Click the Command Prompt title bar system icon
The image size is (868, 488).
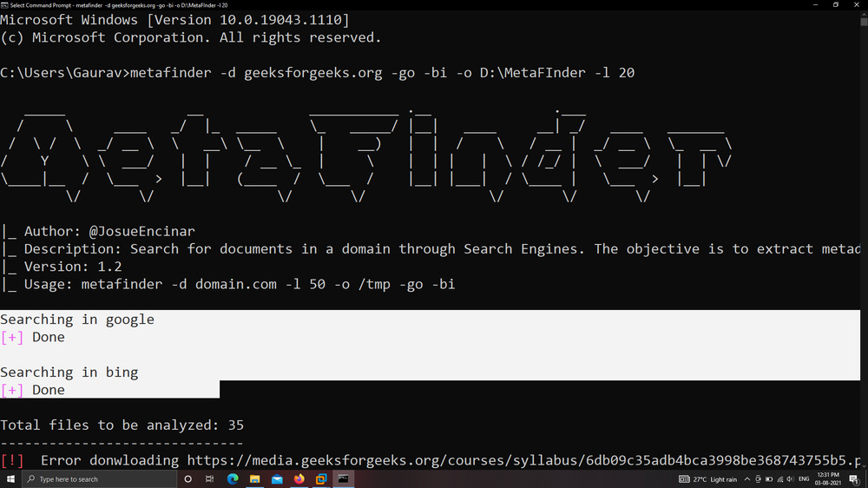(4, 5)
